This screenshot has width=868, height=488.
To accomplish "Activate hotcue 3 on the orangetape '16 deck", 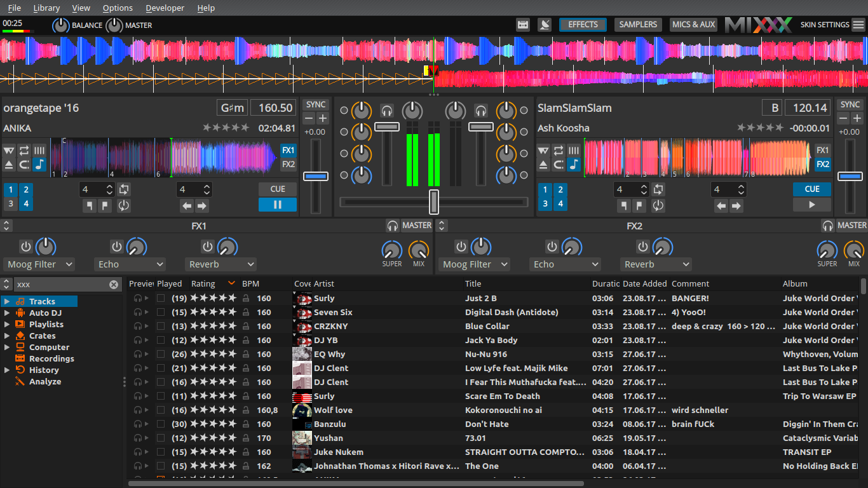I will pyautogui.click(x=10, y=204).
